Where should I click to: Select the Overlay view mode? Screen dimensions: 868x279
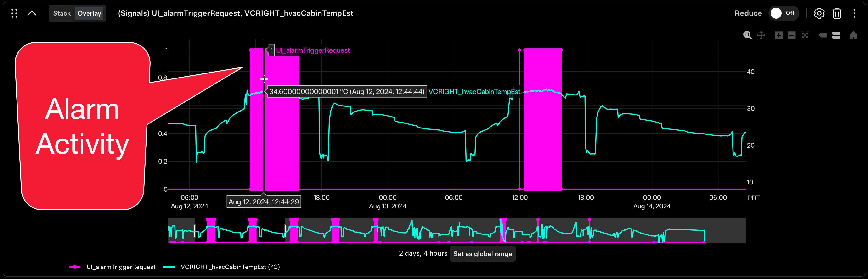(x=89, y=13)
